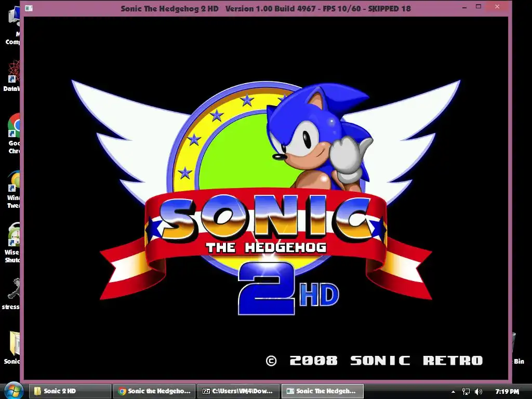Screen dimensions: 532x399
Task: Click the 2008 Sonic Retro copyright text
Action: pyautogui.click(x=374, y=361)
